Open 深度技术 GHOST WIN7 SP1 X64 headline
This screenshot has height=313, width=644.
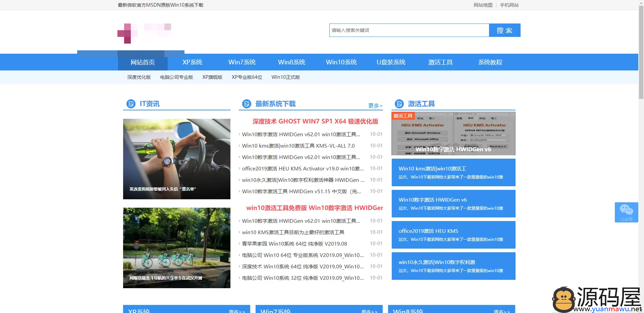click(315, 121)
